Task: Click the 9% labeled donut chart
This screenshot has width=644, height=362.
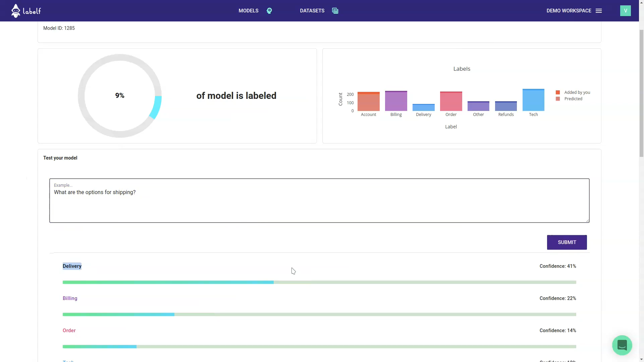Action: coord(120,96)
